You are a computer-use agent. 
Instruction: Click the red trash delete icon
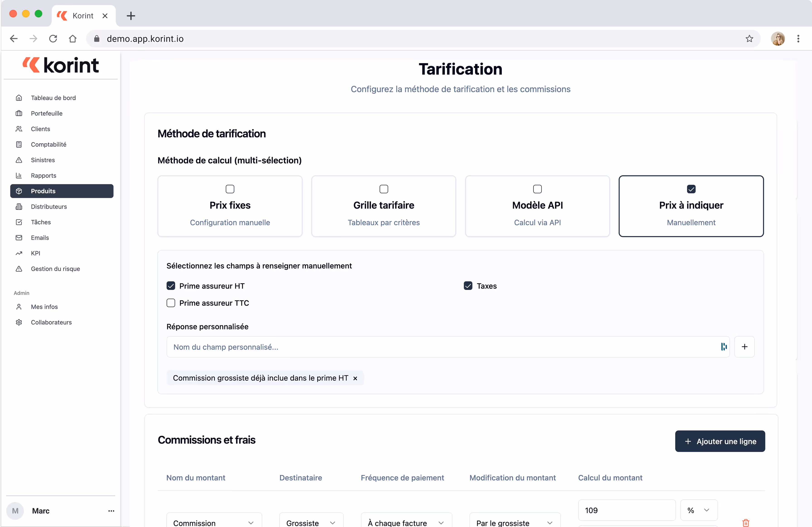pyautogui.click(x=745, y=522)
